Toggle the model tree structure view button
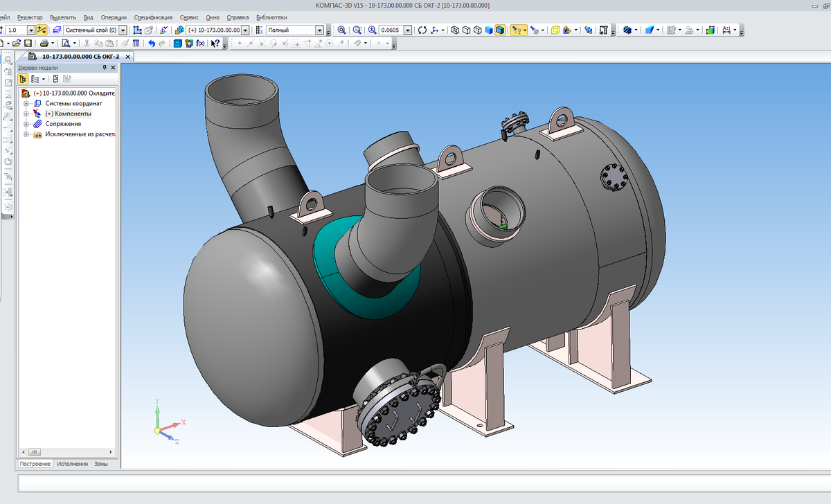Screen dimensions: 831x504 [23, 79]
